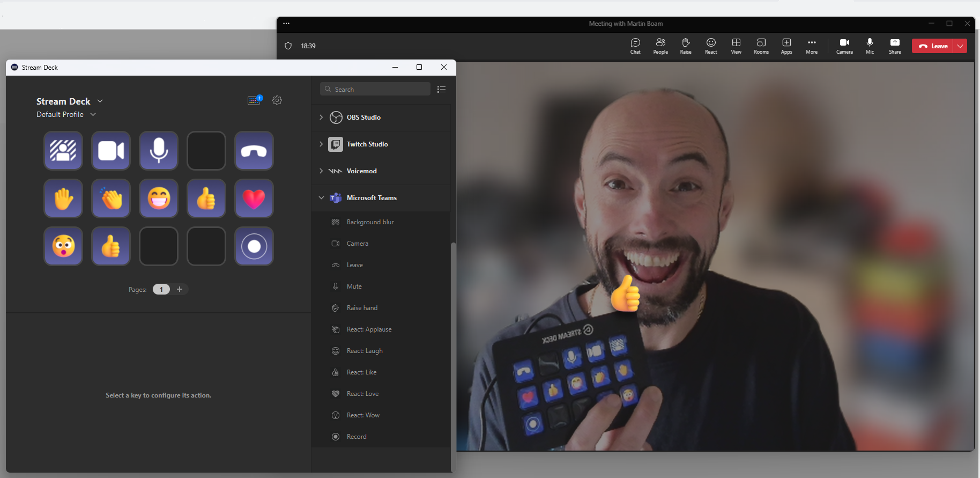This screenshot has width=980, height=478.
Task: Open the People panel in Teams
Action: 660,46
